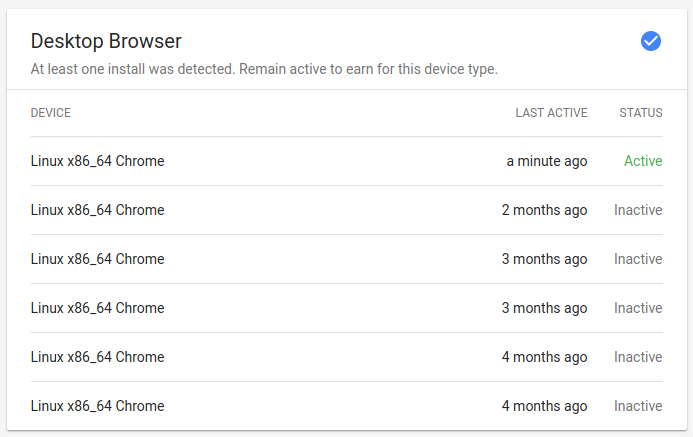Select the '2 months ago' timestamp
Image resolution: width=693 pixels, height=437 pixels.
pos(544,210)
